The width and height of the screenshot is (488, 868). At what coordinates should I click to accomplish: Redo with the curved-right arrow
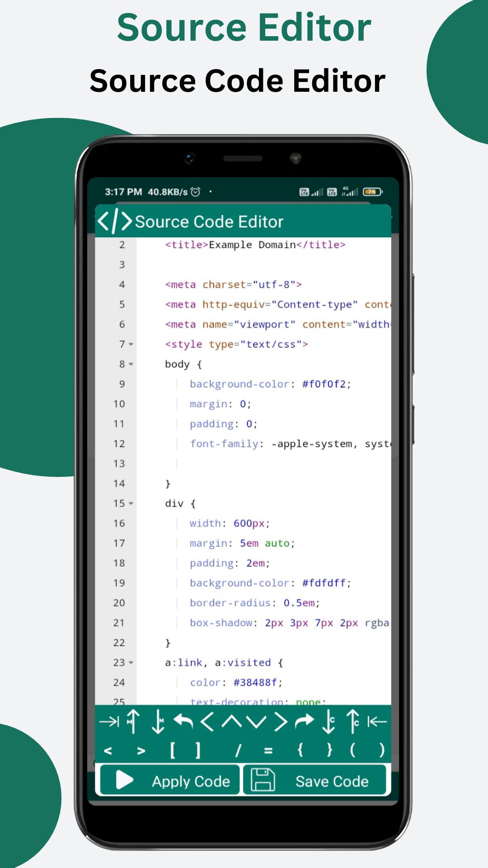304,721
